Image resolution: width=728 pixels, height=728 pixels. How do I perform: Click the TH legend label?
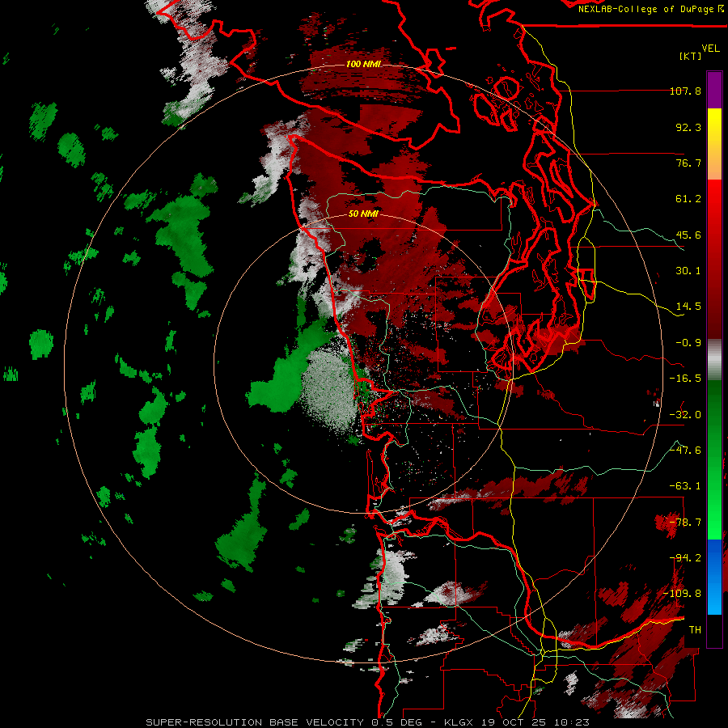click(x=695, y=630)
